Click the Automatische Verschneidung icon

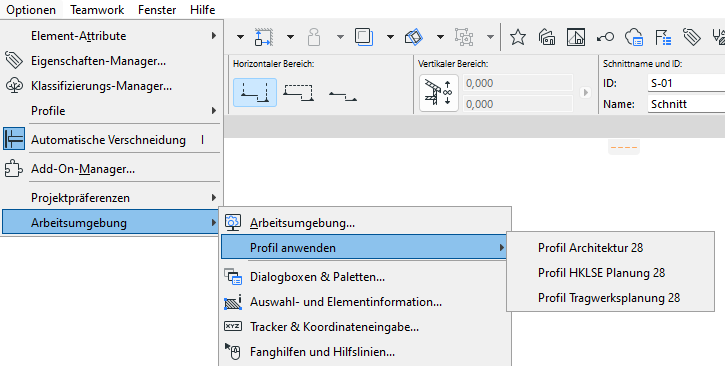tap(14, 139)
